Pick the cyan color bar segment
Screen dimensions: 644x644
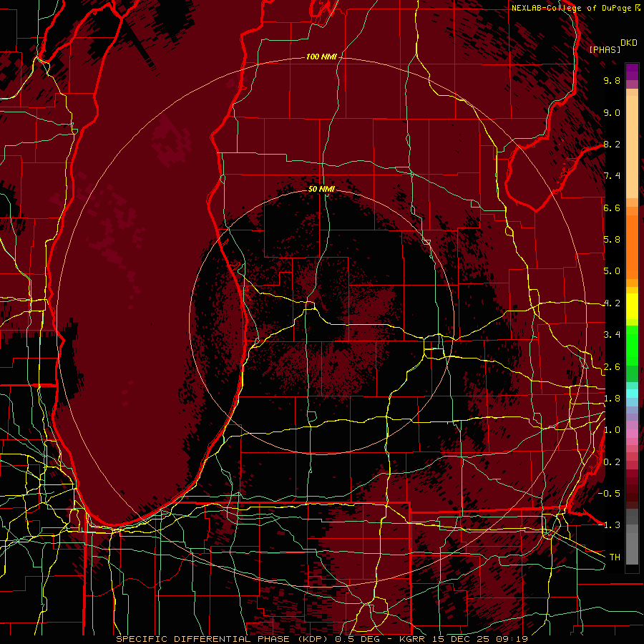632,393
